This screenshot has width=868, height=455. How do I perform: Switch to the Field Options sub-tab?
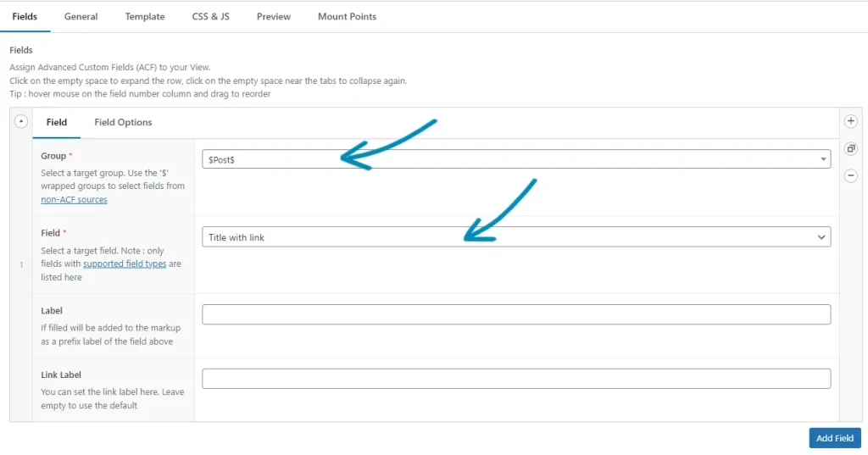click(123, 122)
